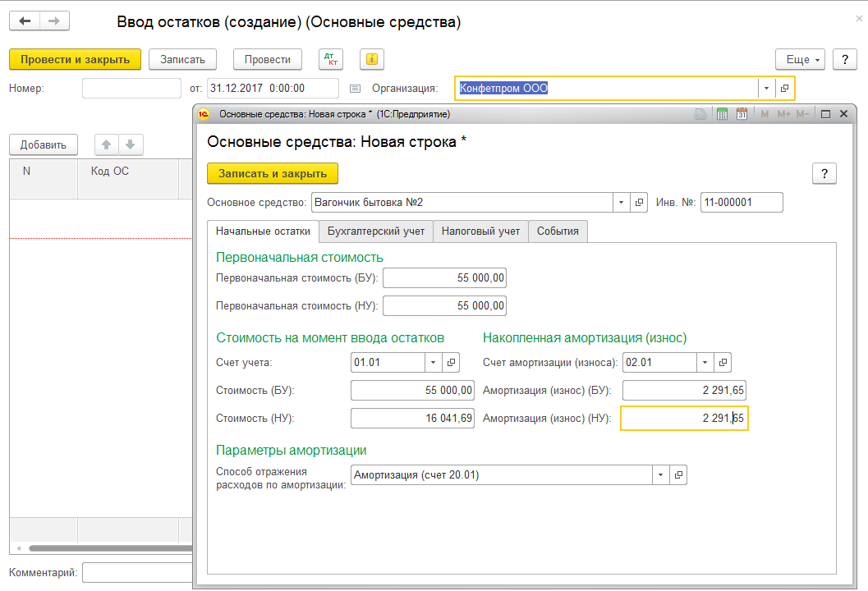Open the Дт/Кт postings view icon
This screenshot has width=868, height=591.
332,60
